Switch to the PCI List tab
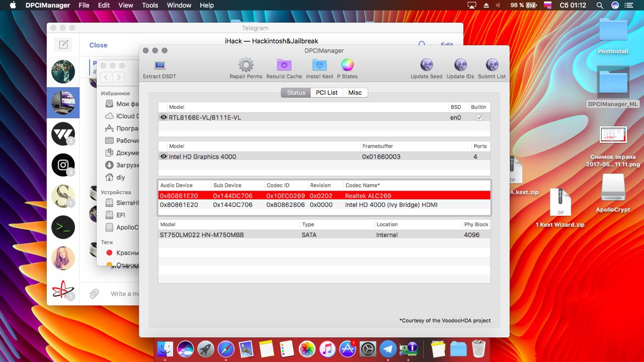This screenshot has height=362, width=644. [327, 93]
